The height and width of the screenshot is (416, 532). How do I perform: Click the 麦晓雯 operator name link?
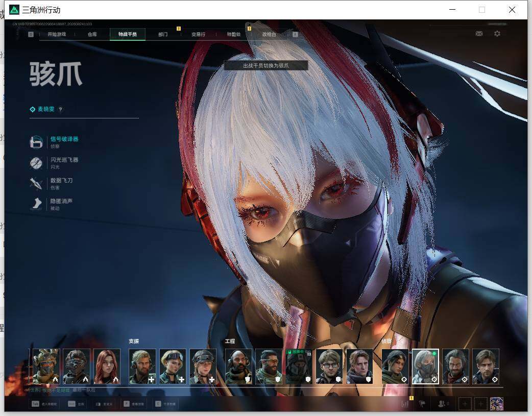point(46,109)
